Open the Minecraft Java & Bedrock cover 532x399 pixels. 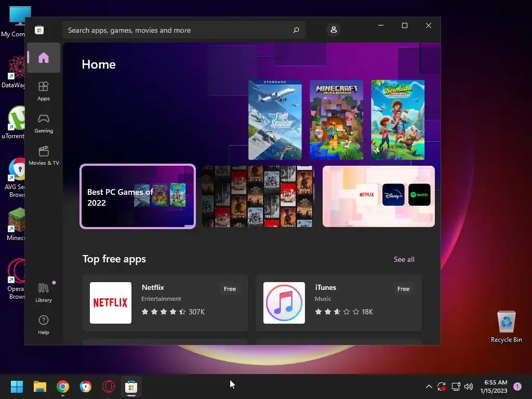coord(336,120)
